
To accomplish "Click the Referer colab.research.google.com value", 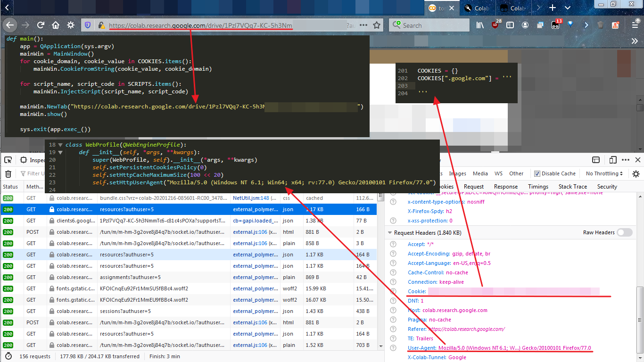I will (x=467, y=329).
